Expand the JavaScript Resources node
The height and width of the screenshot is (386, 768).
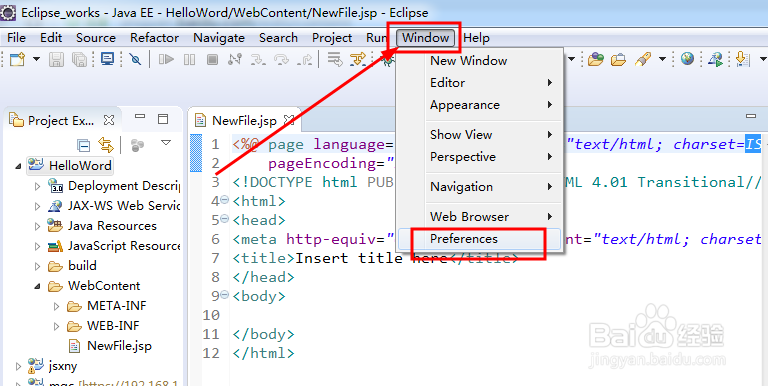[38, 246]
